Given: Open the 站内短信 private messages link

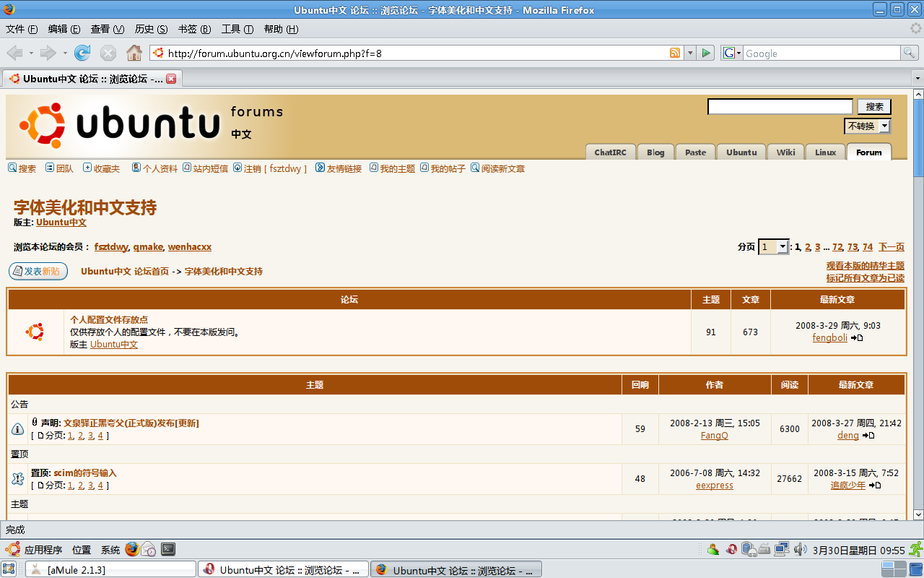Looking at the screenshot, I should [205, 168].
